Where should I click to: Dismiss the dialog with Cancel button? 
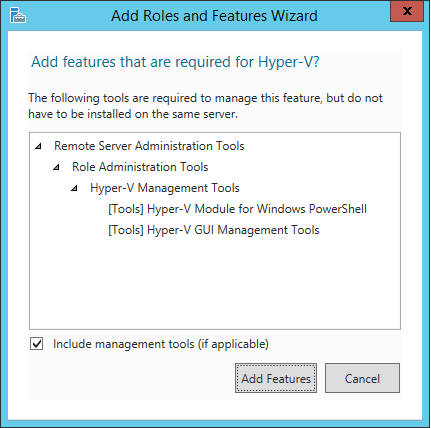pyautogui.click(x=362, y=378)
